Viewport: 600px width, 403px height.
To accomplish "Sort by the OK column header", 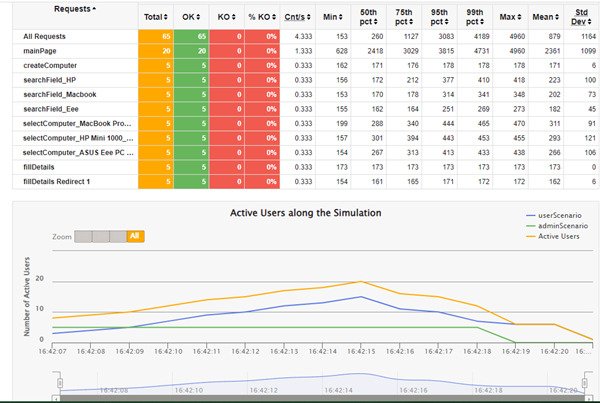I will pos(191,17).
